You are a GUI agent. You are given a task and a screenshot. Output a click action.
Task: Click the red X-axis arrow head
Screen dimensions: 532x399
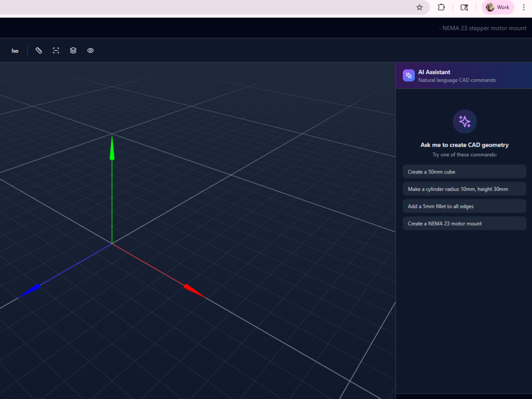click(194, 291)
